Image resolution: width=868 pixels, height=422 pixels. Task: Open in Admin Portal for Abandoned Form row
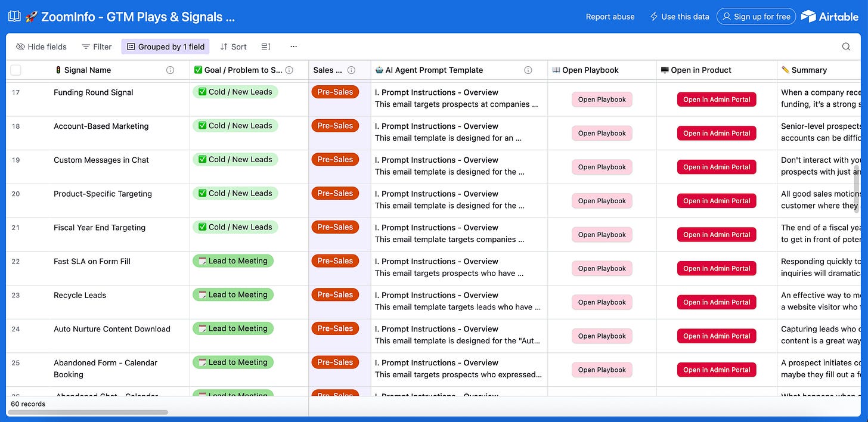click(717, 370)
